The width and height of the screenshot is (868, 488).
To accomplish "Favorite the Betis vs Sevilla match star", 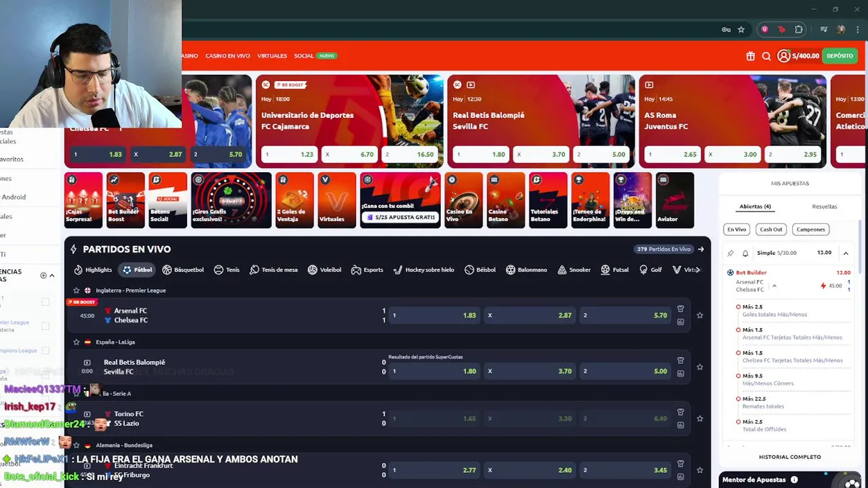I will pos(700,367).
